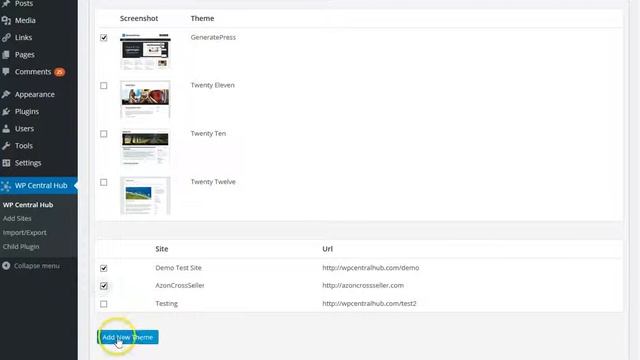Open the Appearance menu
The height and width of the screenshot is (360, 640).
click(x=35, y=94)
